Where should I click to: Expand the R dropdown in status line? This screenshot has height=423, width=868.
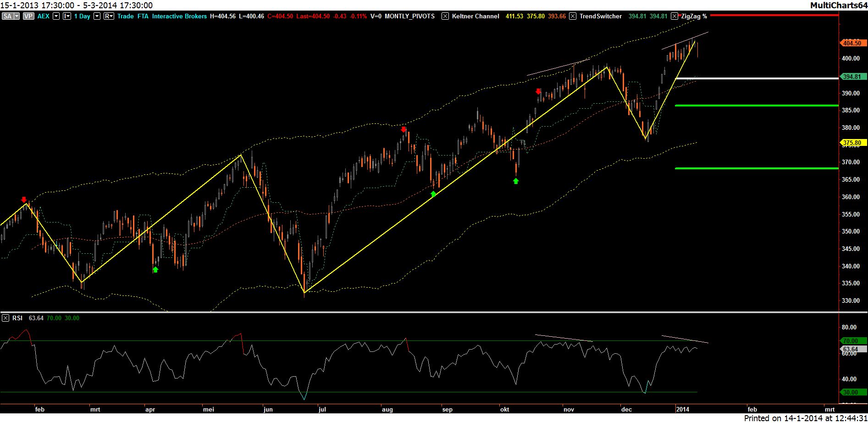109,16
